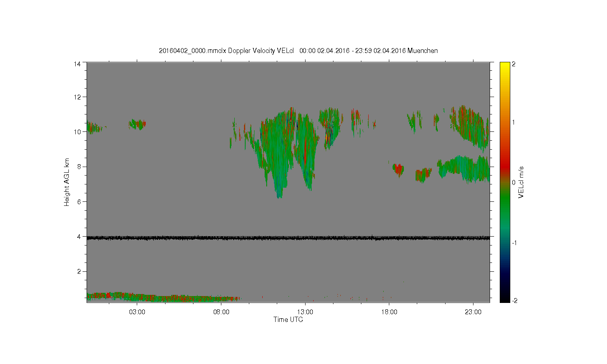Click the height axis tick label 2

[x=79, y=271]
